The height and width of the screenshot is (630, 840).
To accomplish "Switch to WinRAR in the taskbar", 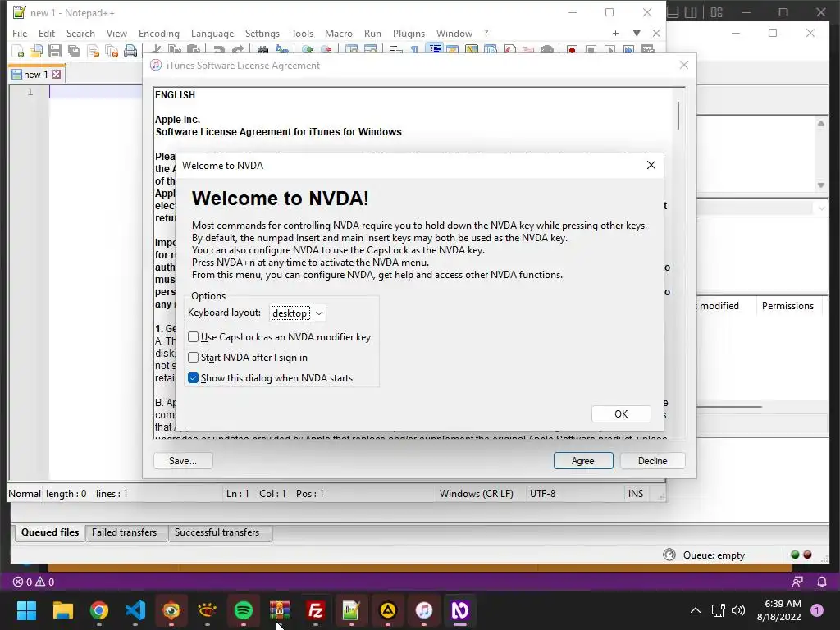I will [x=280, y=610].
